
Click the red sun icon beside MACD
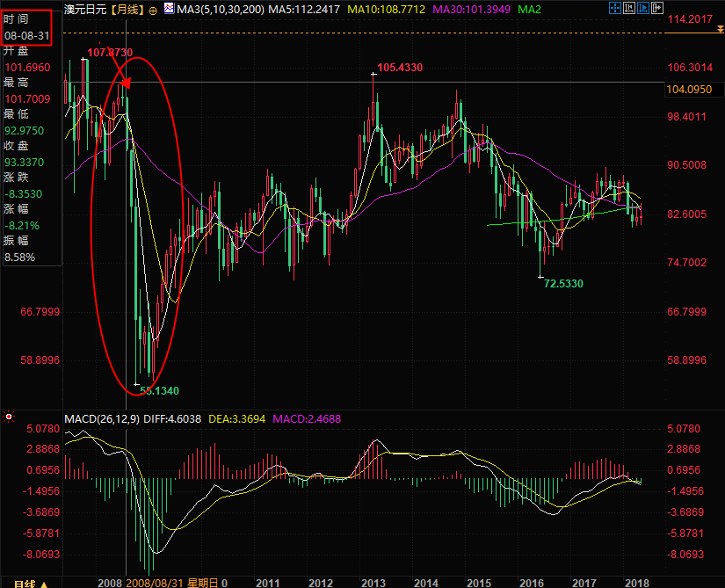pos(8,417)
